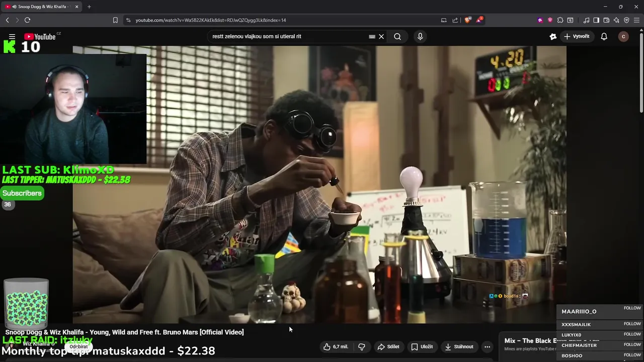Open the Brave Wallet icon
The height and width of the screenshot is (362, 644).
tap(606, 20)
